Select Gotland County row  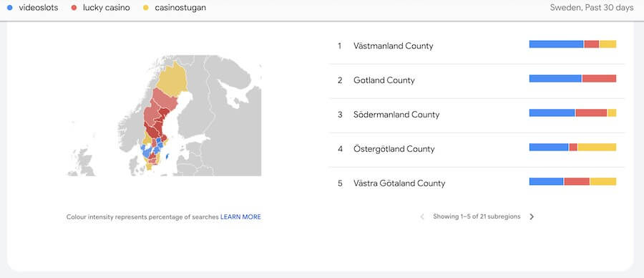tap(477, 80)
